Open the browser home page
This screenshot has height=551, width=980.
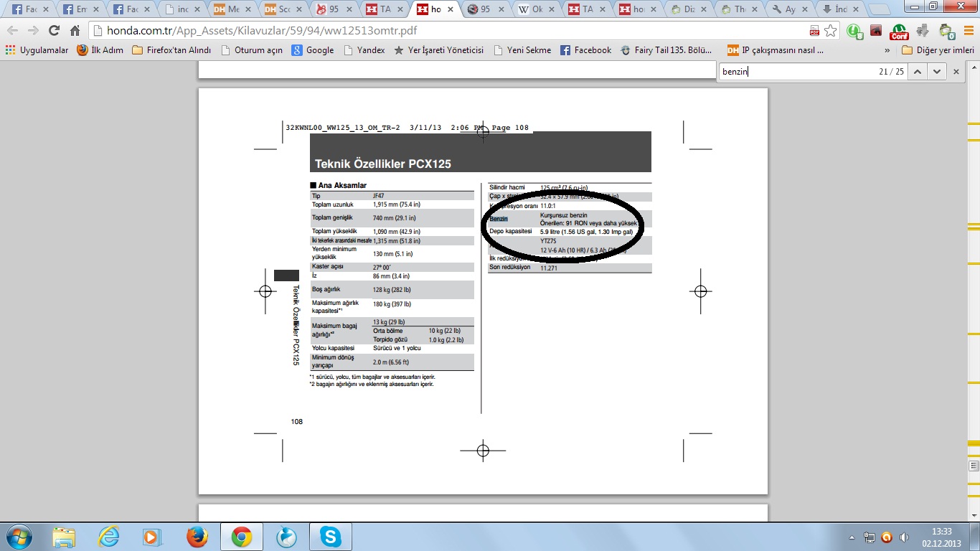point(75,31)
